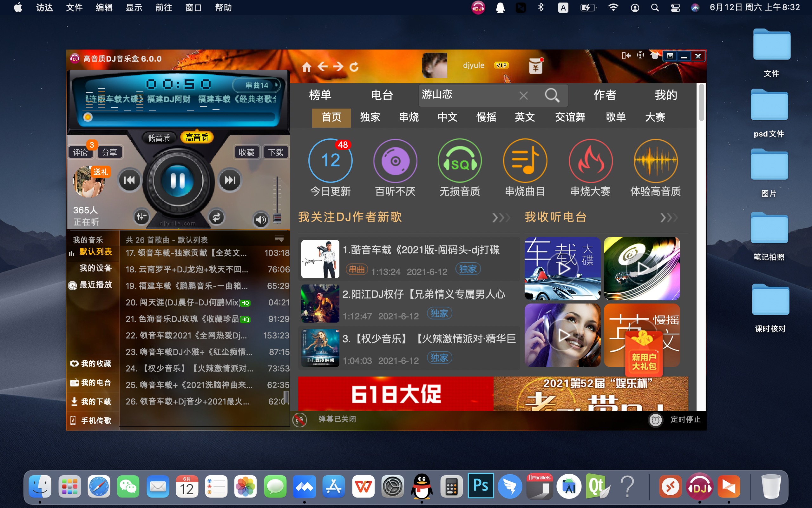Expand 我收听电台 more arrows
The width and height of the screenshot is (812, 508).
point(669,218)
